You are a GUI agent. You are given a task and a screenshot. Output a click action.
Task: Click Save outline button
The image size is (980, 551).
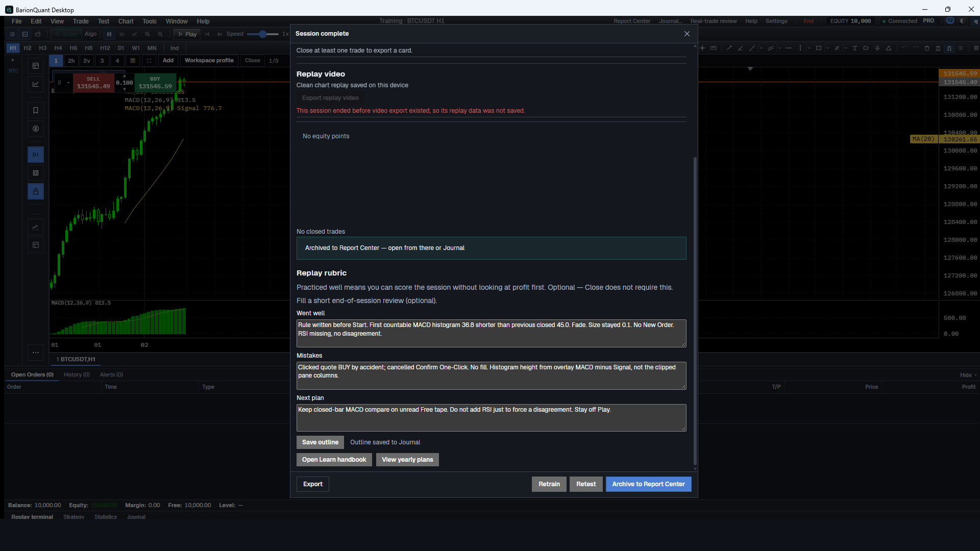pos(320,442)
